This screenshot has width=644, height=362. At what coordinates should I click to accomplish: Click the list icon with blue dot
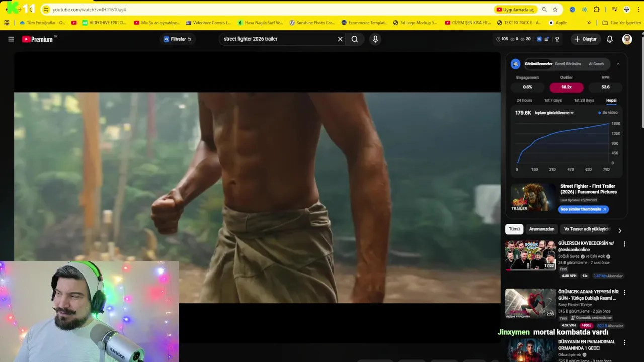(x=547, y=39)
